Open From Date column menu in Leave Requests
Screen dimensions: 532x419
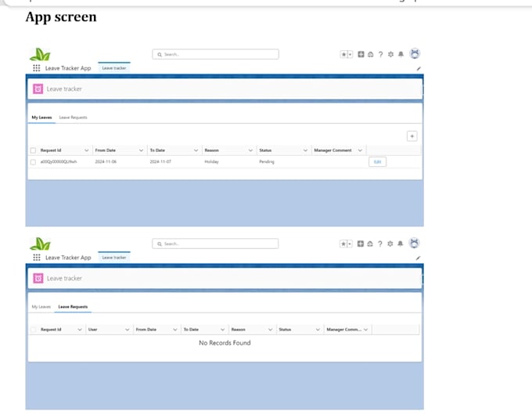(175, 330)
